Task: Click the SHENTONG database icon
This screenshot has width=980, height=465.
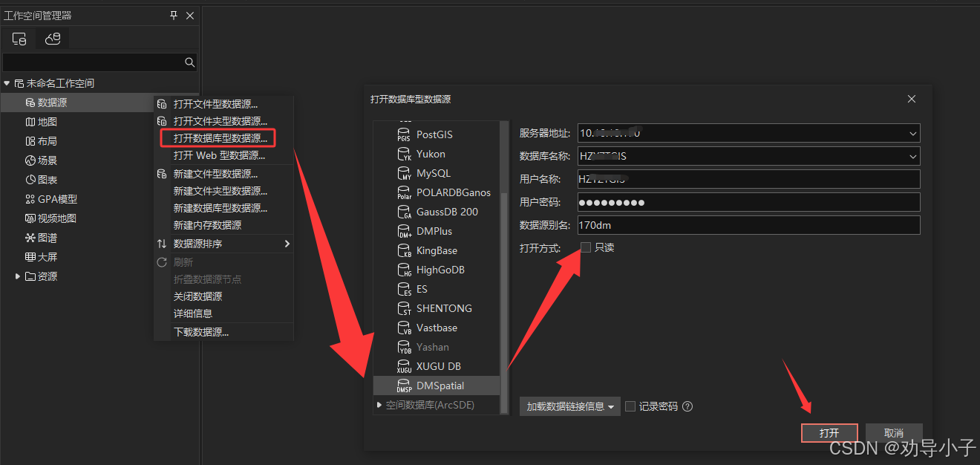Action: [x=404, y=309]
